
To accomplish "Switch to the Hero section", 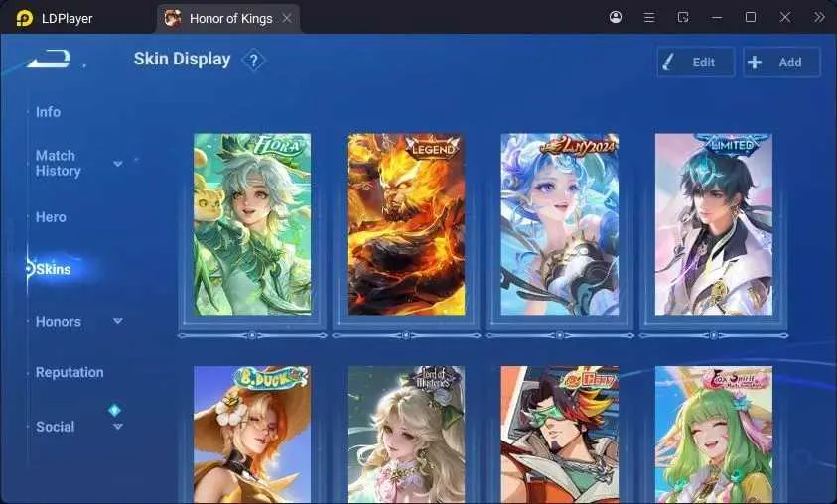I will (x=51, y=217).
